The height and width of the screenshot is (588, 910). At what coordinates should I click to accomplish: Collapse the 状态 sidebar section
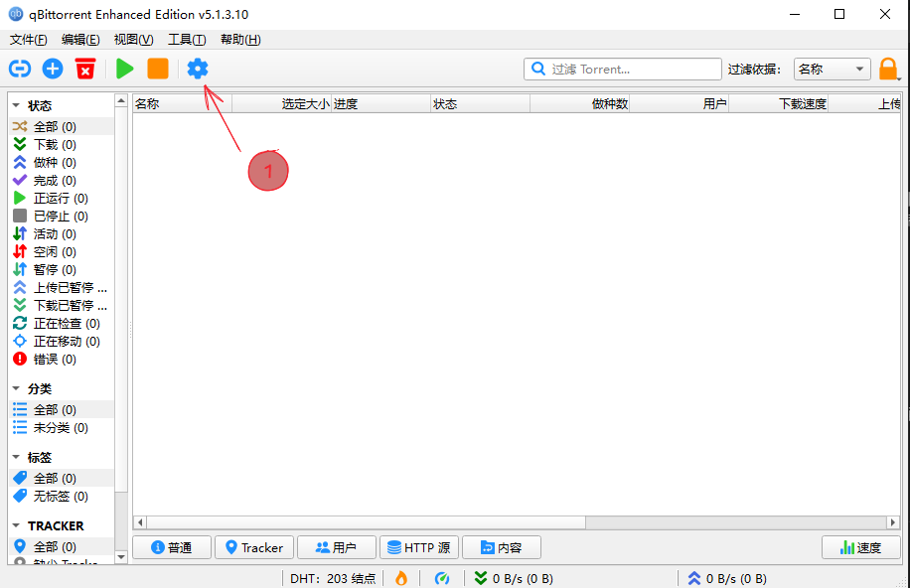pyautogui.click(x=17, y=104)
